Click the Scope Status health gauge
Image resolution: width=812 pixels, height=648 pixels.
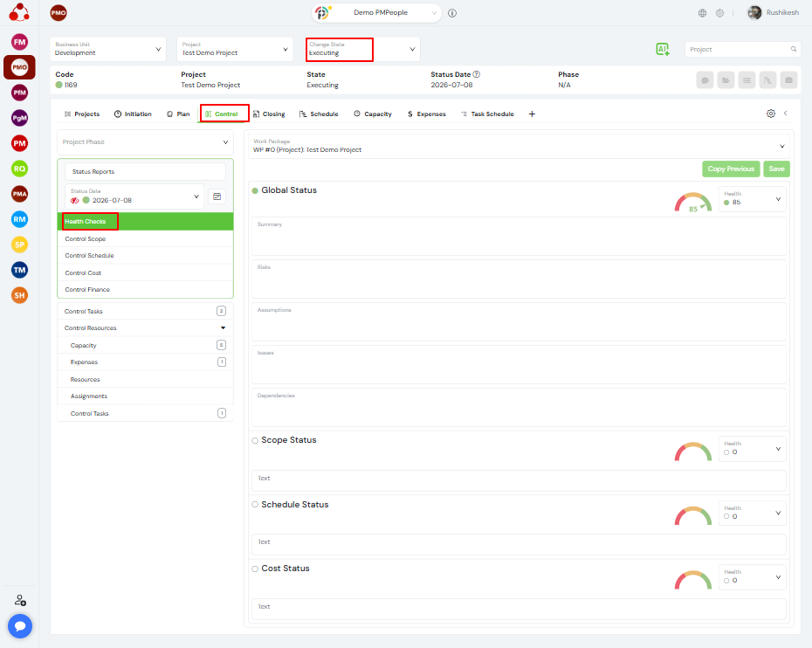[x=693, y=452]
